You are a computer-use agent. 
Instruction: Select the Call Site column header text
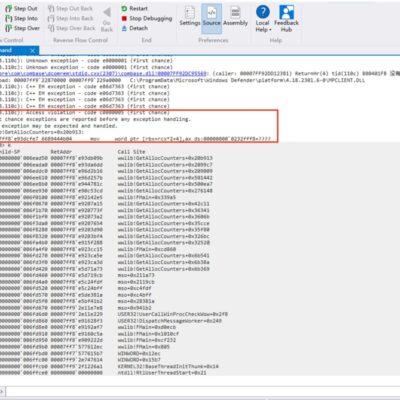click(x=131, y=152)
